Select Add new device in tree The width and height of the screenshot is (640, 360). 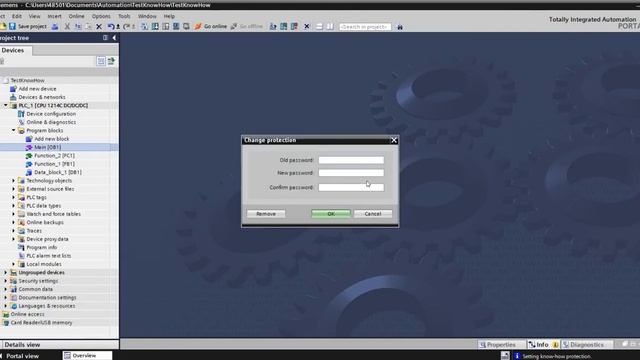37,89
